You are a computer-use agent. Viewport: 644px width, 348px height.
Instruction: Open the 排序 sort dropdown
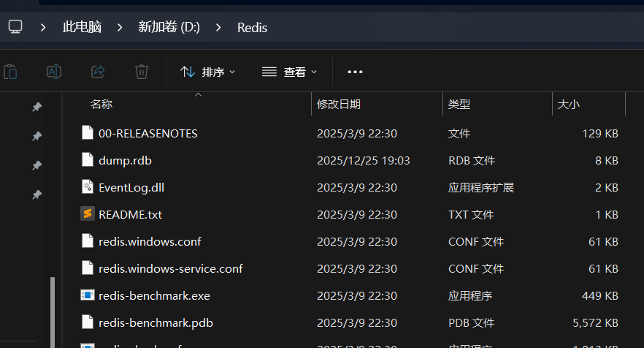tap(208, 72)
